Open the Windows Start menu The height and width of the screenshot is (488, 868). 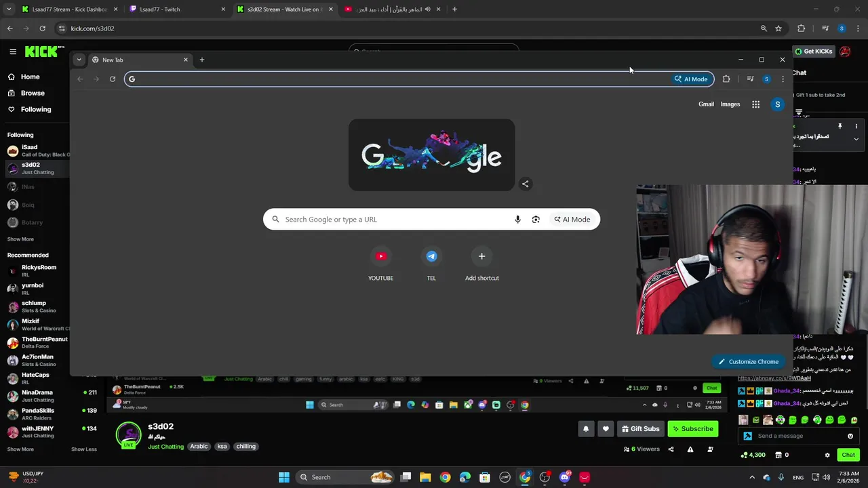click(x=284, y=477)
